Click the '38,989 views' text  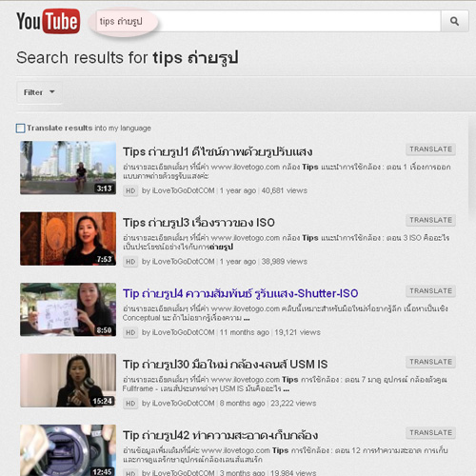tap(285, 262)
